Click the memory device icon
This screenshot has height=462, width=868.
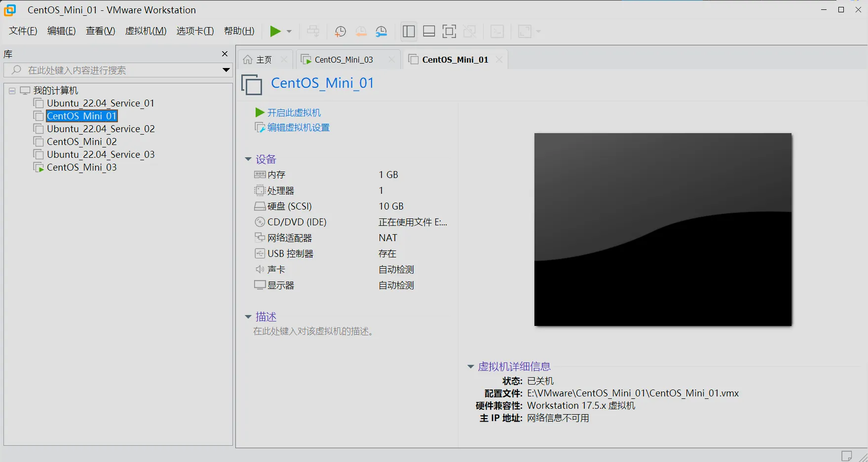pyautogui.click(x=260, y=174)
